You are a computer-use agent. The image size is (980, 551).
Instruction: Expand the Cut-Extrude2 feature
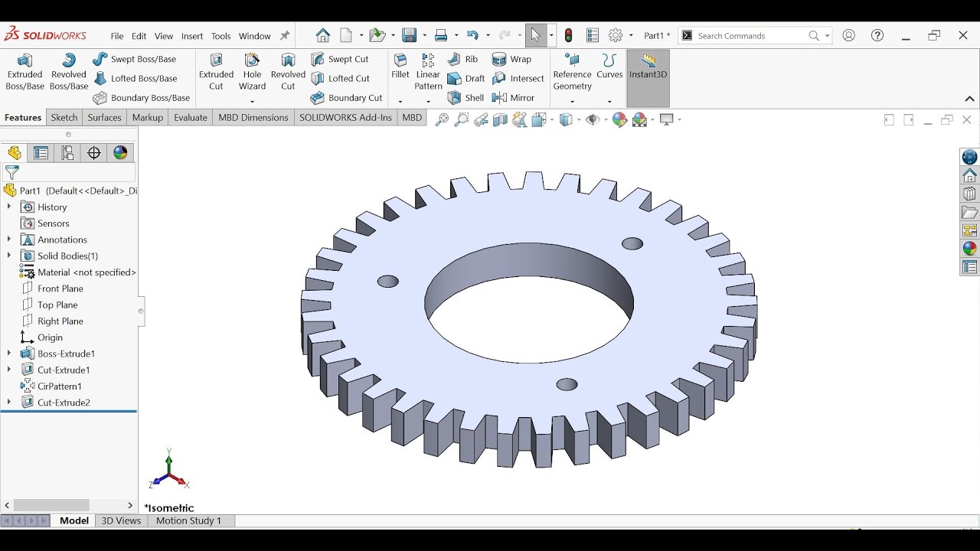click(x=9, y=403)
